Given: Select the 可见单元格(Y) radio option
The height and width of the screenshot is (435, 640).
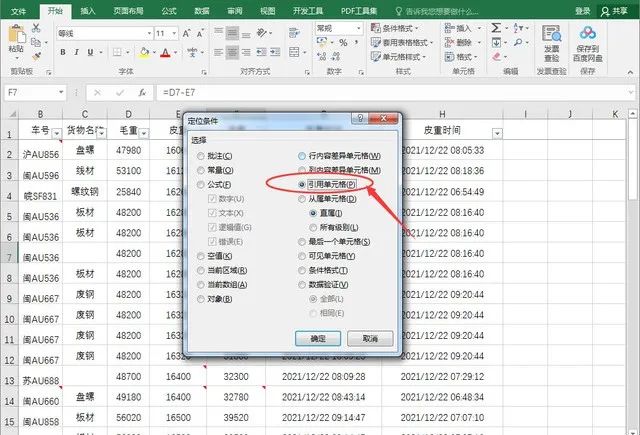Looking at the screenshot, I should point(302,256).
